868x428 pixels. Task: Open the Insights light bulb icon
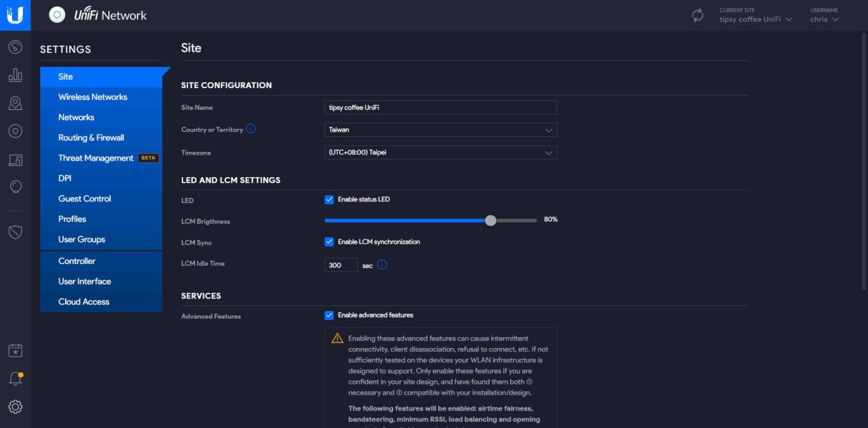(15, 187)
